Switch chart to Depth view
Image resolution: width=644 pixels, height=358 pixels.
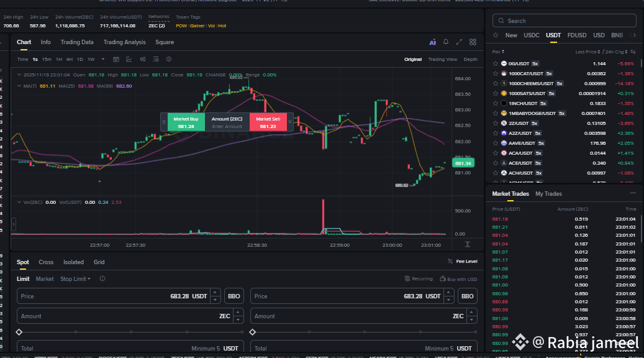pos(470,59)
